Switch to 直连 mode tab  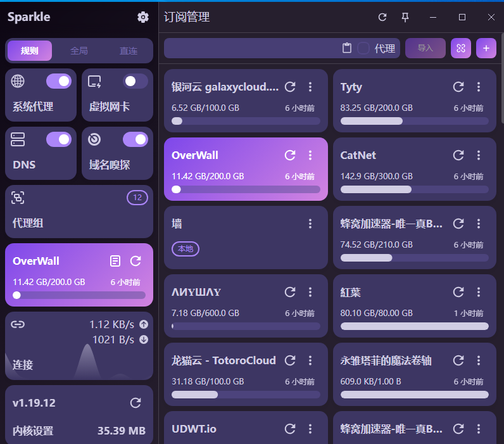[129, 51]
